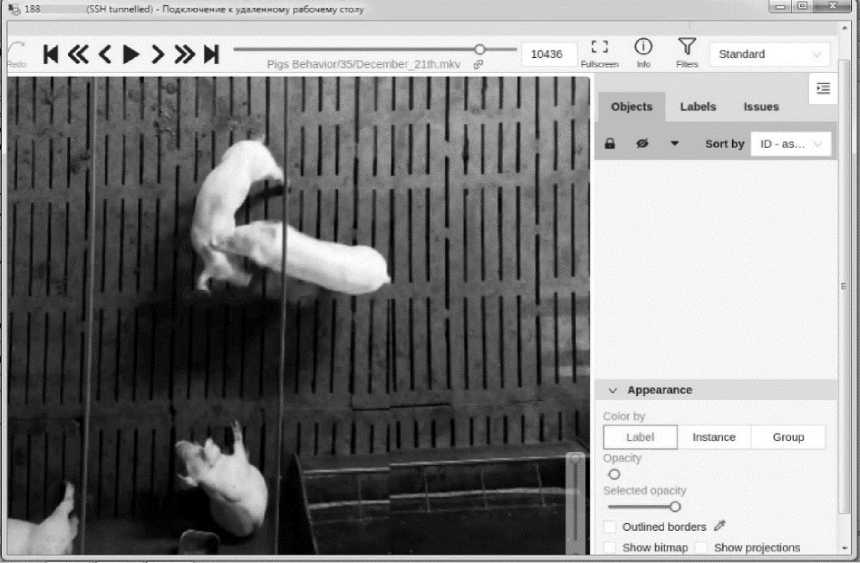
Task: Color by Group
Action: (x=788, y=437)
